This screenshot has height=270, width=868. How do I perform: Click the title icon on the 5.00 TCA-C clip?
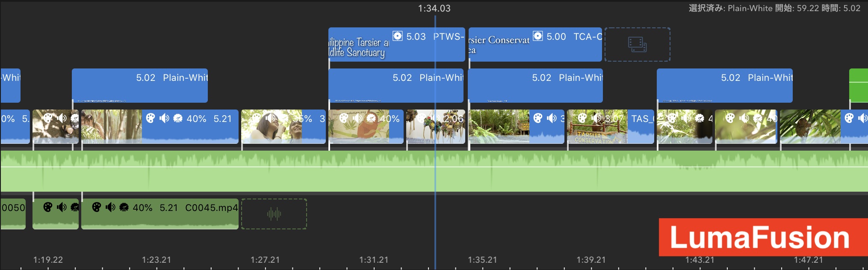(x=538, y=36)
